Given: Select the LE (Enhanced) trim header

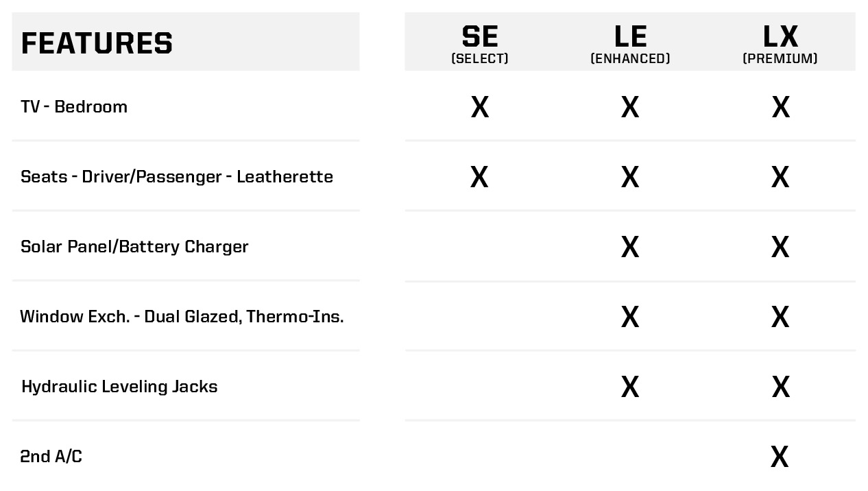Looking at the screenshot, I should 630,43.
